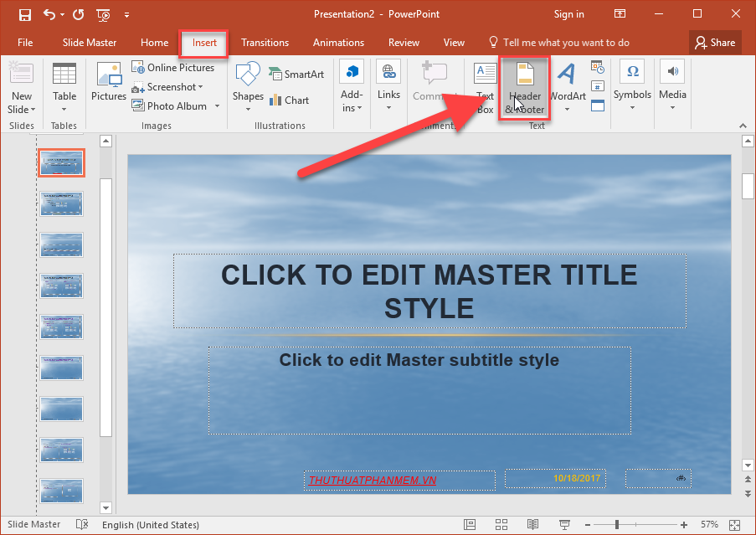Undo the last action
The image size is (756, 535).
click(x=49, y=14)
